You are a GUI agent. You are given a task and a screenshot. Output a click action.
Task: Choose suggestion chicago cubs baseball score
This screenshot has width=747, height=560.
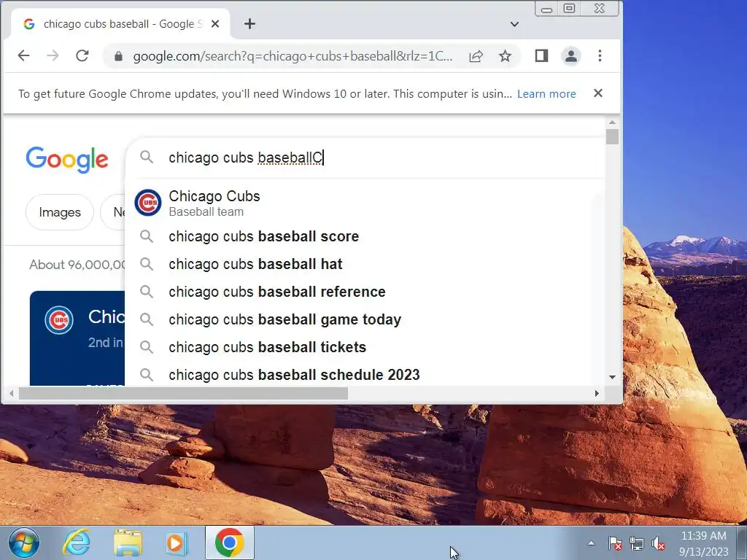pos(365,236)
